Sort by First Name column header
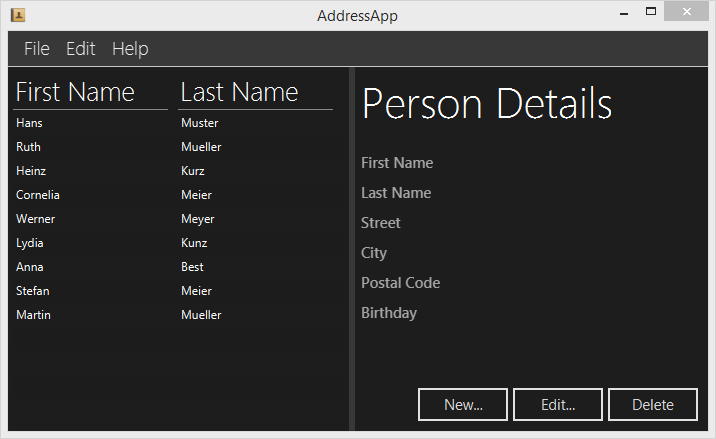The width and height of the screenshot is (716, 439). (x=89, y=93)
